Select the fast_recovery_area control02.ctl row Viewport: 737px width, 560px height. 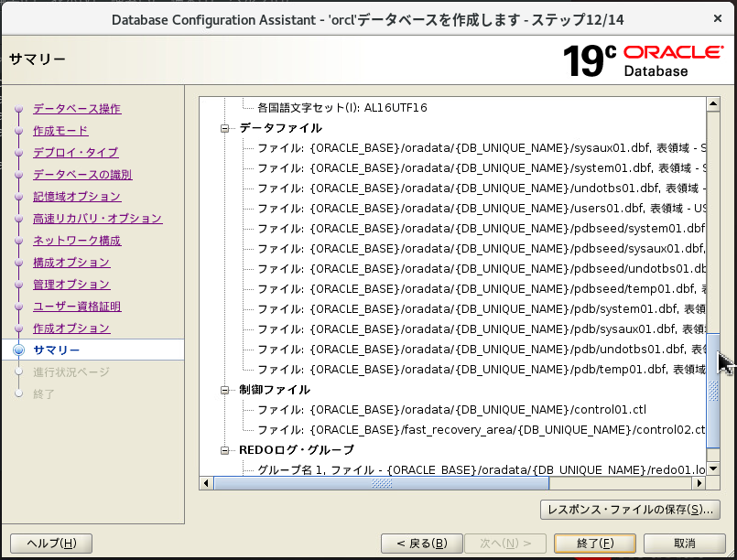click(x=482, y=430)
